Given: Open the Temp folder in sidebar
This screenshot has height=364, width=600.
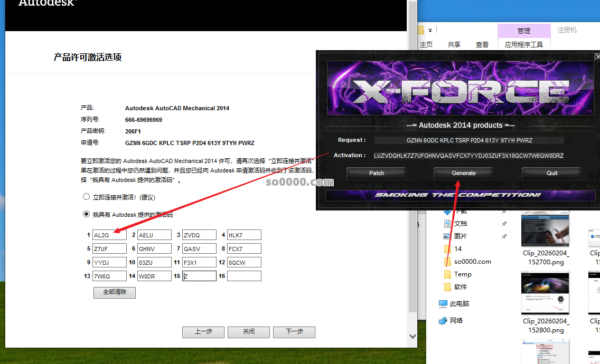Looking at the screenshot, I should pyautogui.click(x=462, y=274).
